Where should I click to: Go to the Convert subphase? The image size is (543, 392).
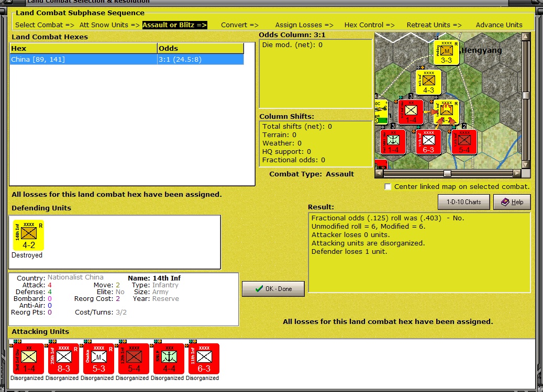click(x=240, y=25)
